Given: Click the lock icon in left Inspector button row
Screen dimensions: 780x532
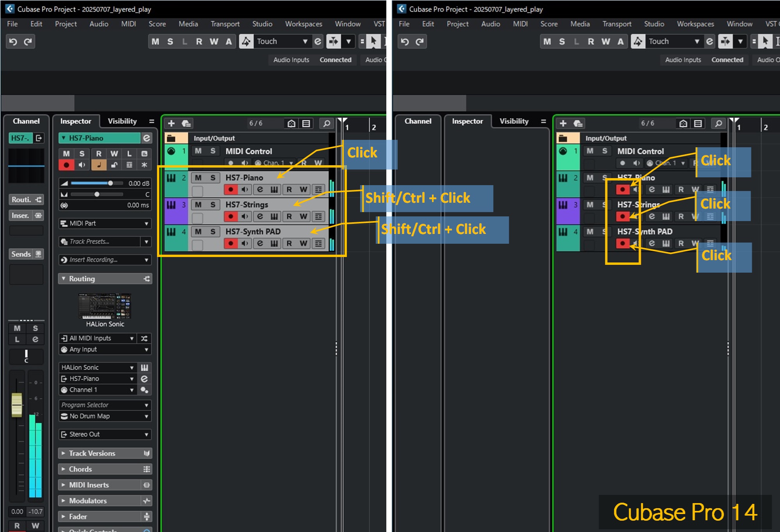Looking at the screenshot, I should 114,165.
